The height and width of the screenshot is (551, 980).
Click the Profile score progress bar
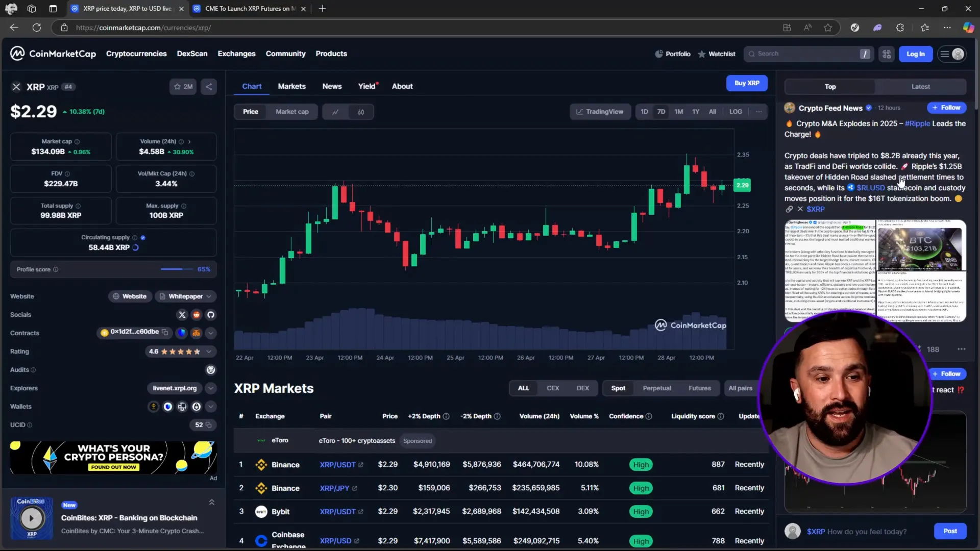point(177,269)
